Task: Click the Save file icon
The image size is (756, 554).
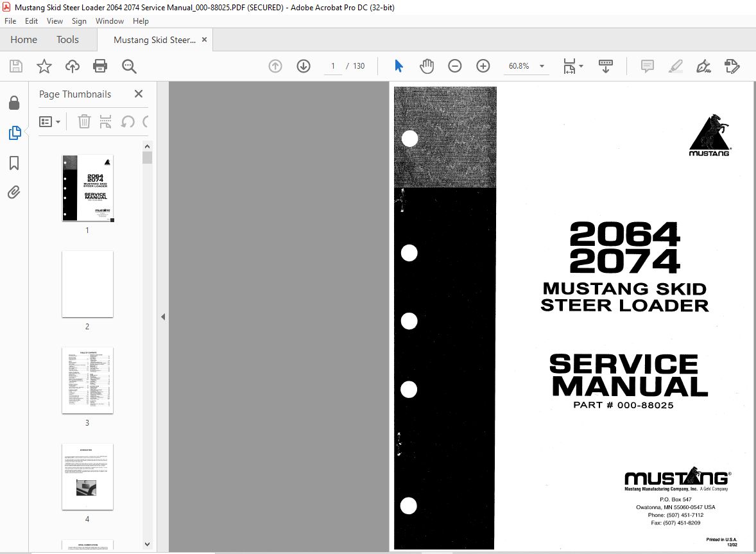Action: coord(16,66)
